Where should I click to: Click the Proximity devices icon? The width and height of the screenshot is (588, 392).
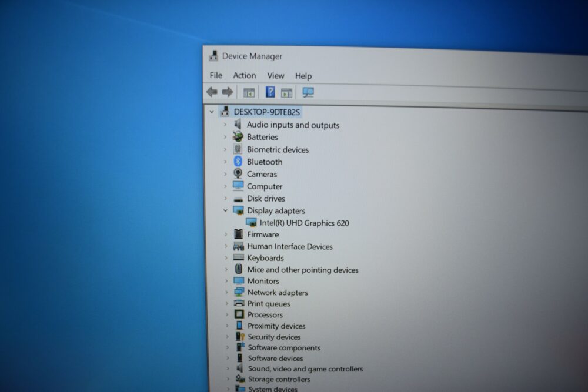click(240, 325)
